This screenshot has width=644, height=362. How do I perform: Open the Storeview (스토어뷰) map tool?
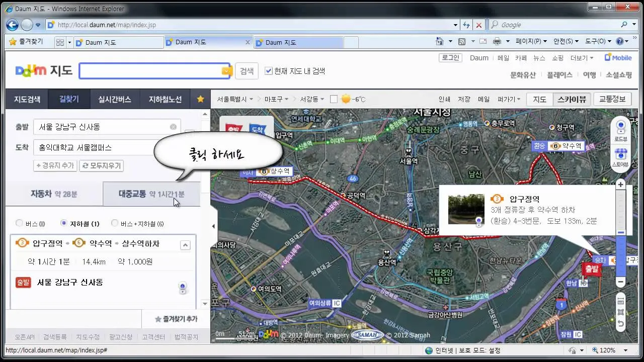(x=620, y=157)
